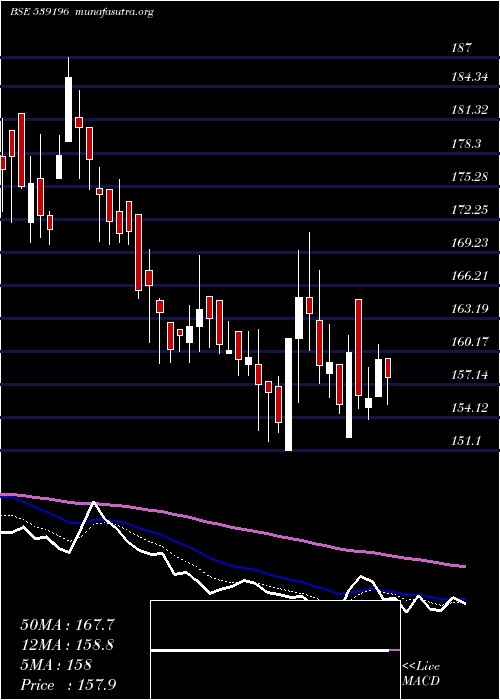Click the pink 50MA line

pyautogui.click(x=232, y=528)
